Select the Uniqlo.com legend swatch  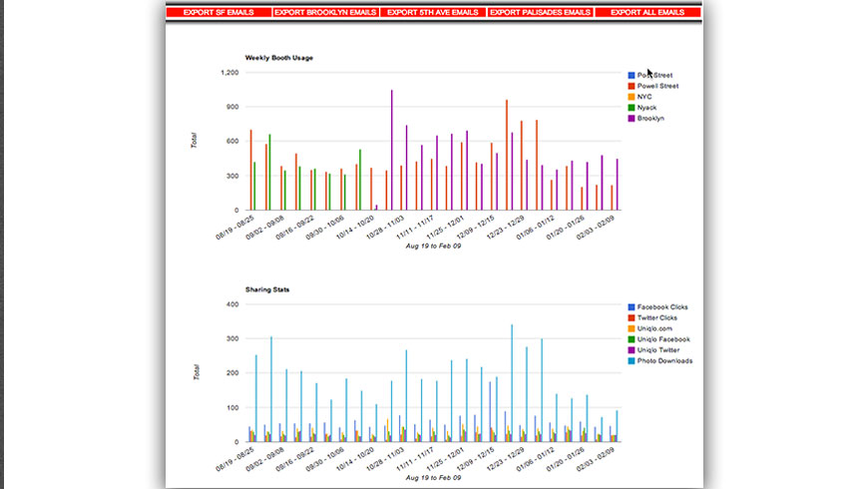[x=632, y=328]
